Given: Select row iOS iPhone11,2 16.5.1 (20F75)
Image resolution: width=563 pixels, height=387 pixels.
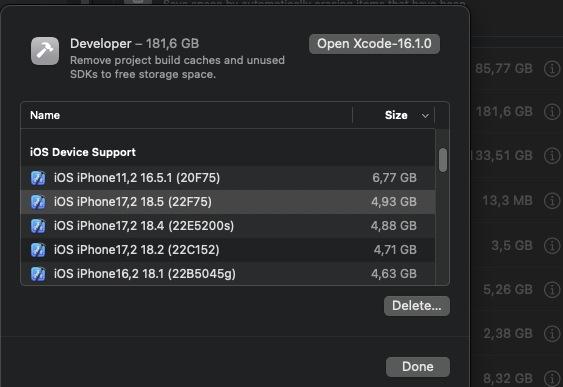Looking at the screenshot, I should pyautogui.click(x=228, y=178).
